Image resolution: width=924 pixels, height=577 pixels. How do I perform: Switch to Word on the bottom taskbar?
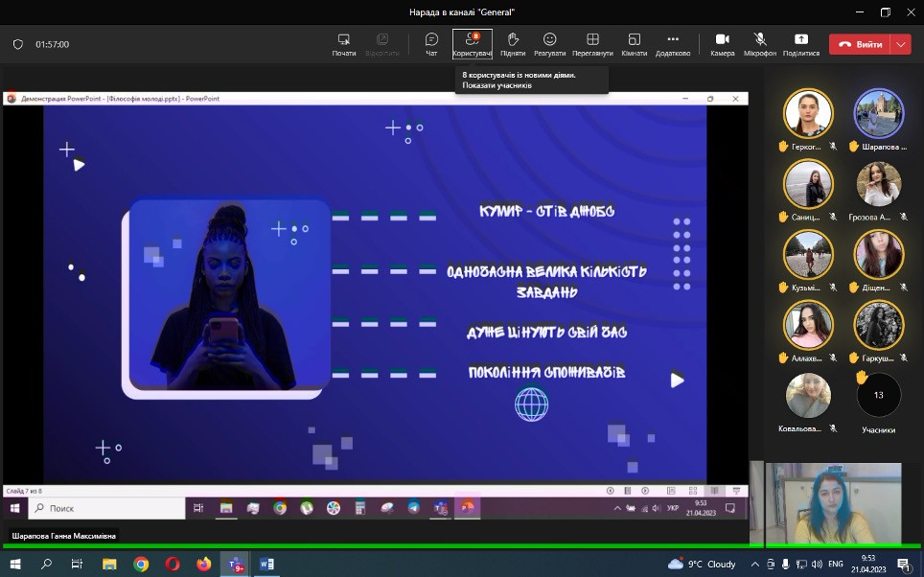(266, 564)
